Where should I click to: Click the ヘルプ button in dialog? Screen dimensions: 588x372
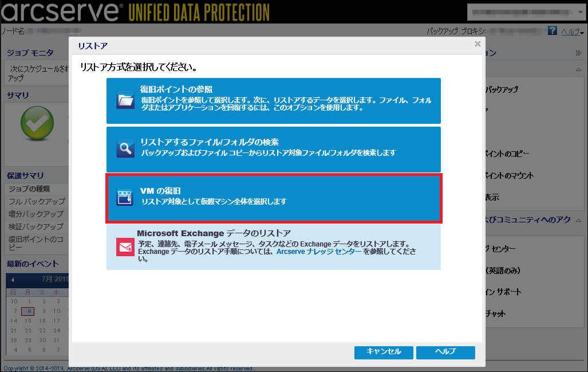[x=445, y=352]
